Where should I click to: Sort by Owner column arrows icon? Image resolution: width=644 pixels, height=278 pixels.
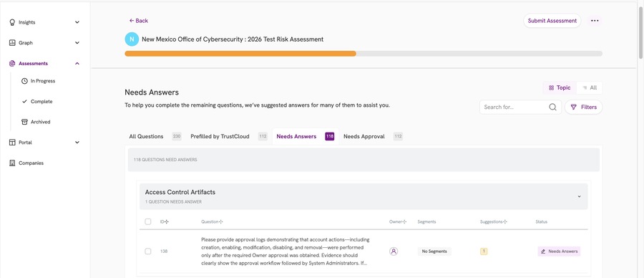click(x=404, y=221)
